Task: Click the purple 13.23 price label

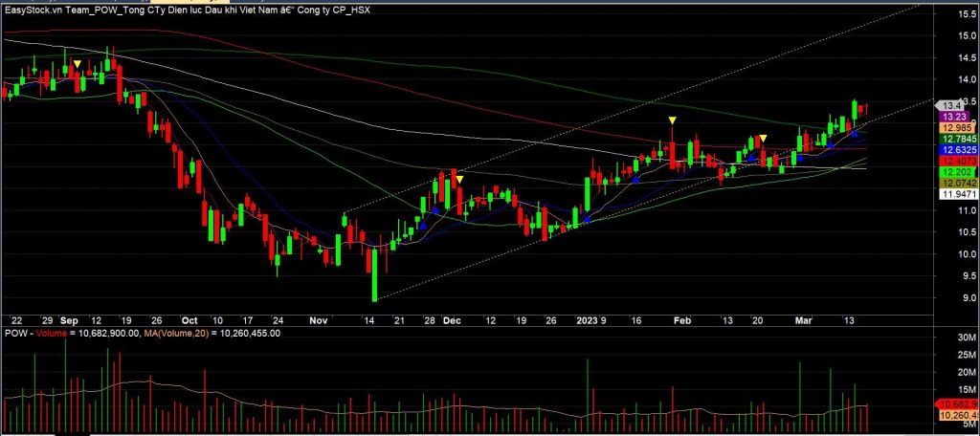Action: [953, 117]
